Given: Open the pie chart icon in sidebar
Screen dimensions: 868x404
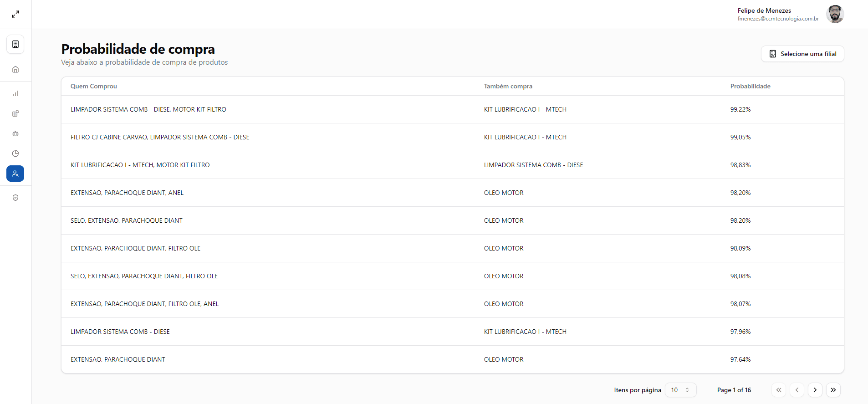Looking at the screenshot, I should tap(15, 153).
